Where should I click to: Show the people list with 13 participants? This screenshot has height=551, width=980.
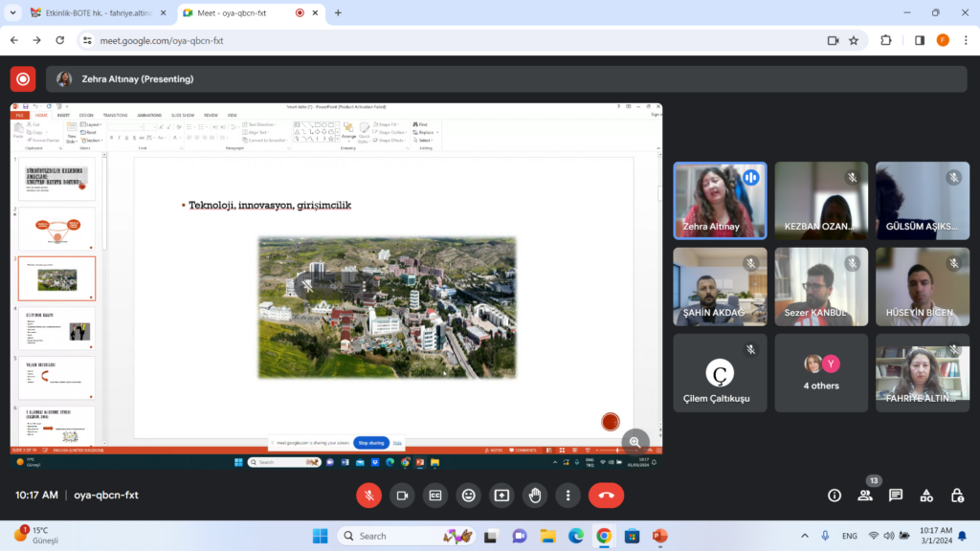pos(865,496)
